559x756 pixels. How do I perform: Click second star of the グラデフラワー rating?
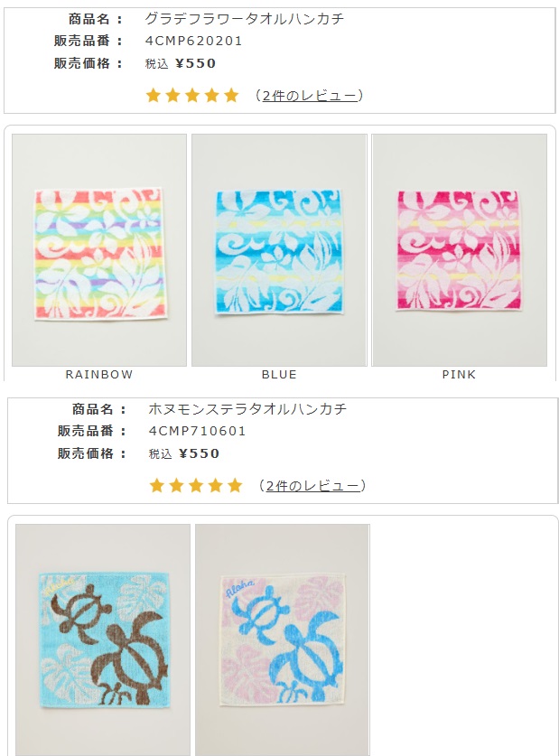click(172, 95)
